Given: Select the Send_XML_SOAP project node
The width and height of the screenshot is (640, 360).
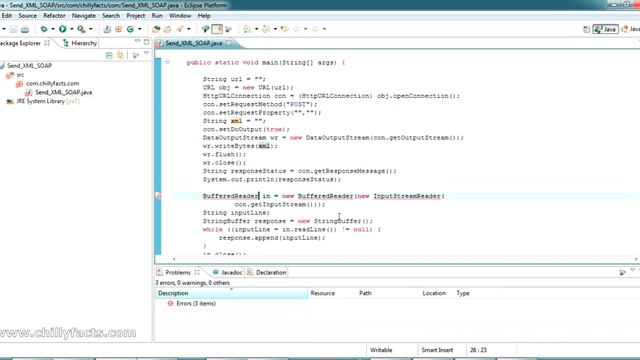Looking at the screenshot, I should tap(29, 65).
